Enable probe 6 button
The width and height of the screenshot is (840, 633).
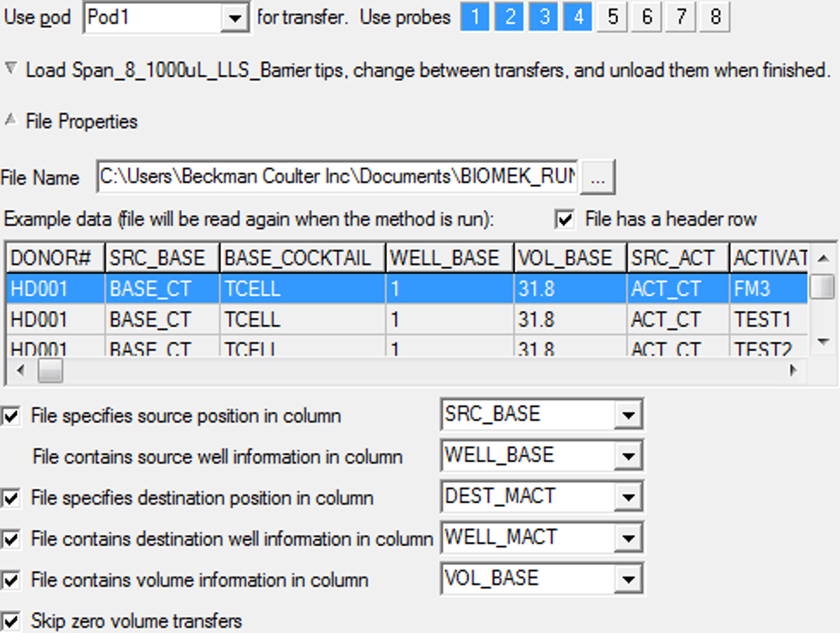point(646,17)
